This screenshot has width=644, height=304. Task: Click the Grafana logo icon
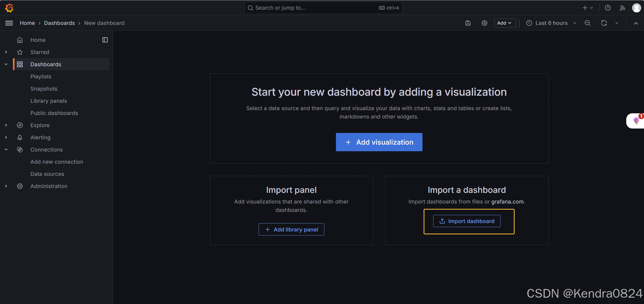coord(9,8)
